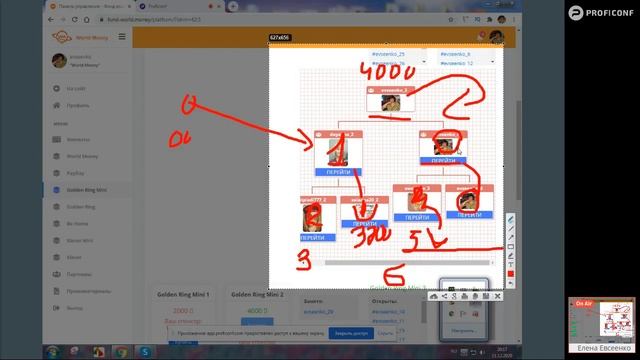This screenshot has height=360, width=640.
Task: Click the Закрыть доступ button
Action: 351,333
